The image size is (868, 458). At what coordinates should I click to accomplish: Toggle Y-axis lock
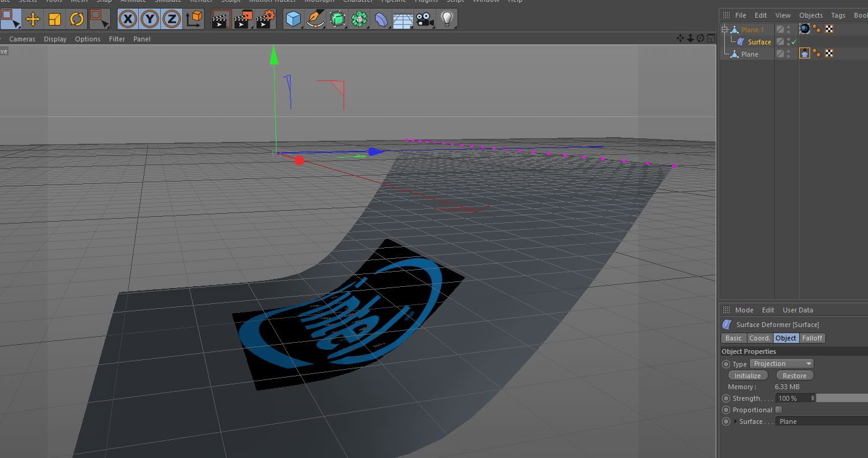tap(150, 19)
